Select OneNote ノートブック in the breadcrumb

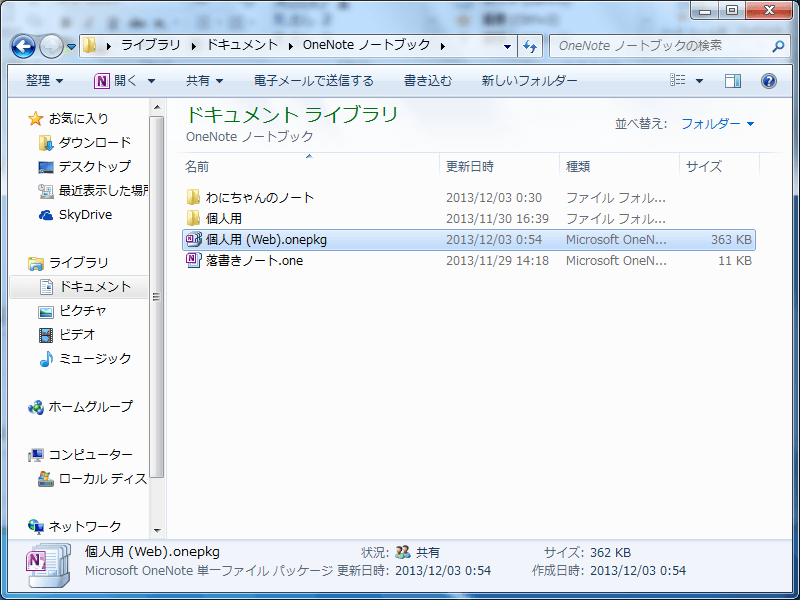point(366,45)
